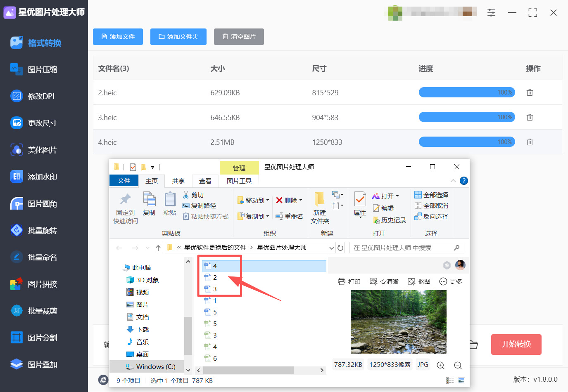Refresh the Explorer folder view

340,248
